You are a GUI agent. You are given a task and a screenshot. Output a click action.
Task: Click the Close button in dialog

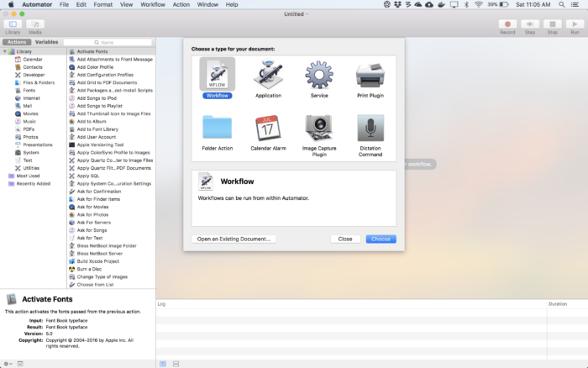point(345,239)
